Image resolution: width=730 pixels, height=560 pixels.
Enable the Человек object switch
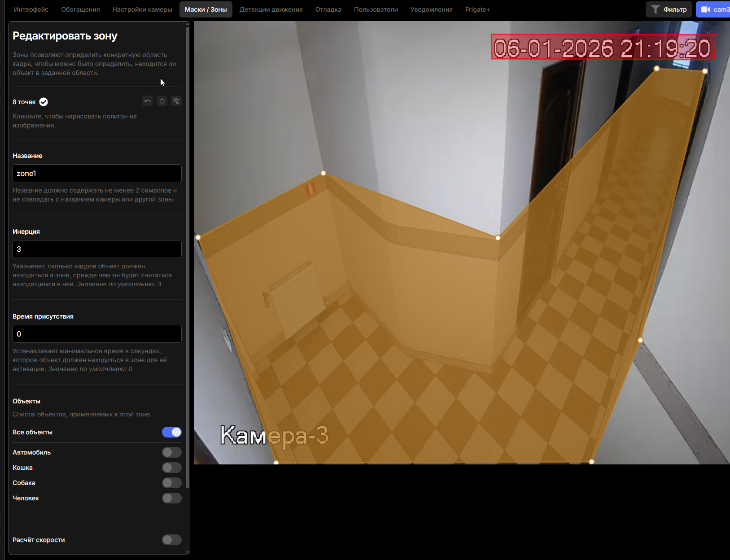coord(172,498)
